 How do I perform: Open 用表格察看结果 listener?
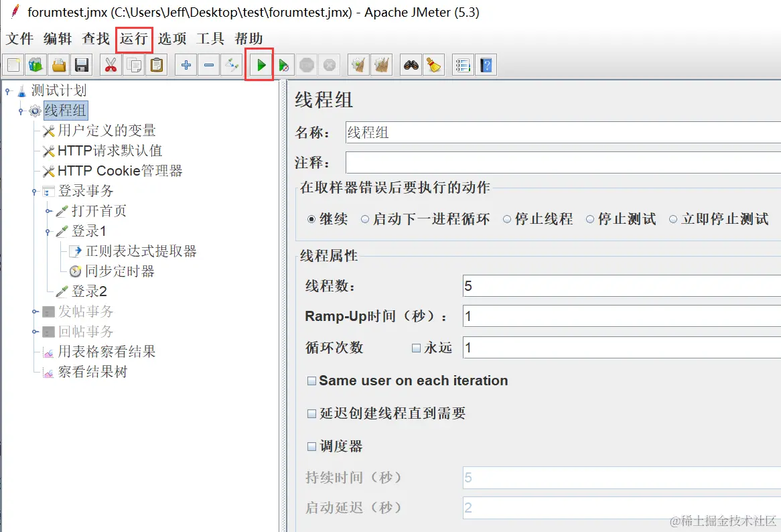pyautogui.click(x=106, y=352)
